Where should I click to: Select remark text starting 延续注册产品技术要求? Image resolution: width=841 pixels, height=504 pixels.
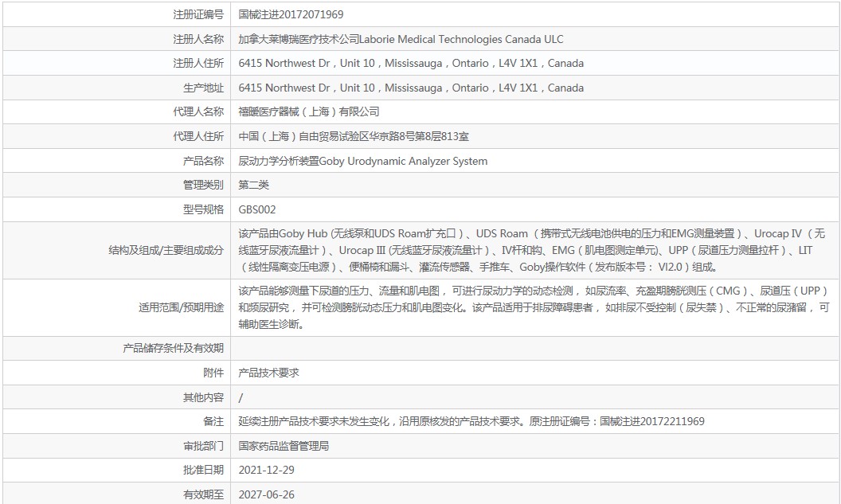(x=471, y=421)
